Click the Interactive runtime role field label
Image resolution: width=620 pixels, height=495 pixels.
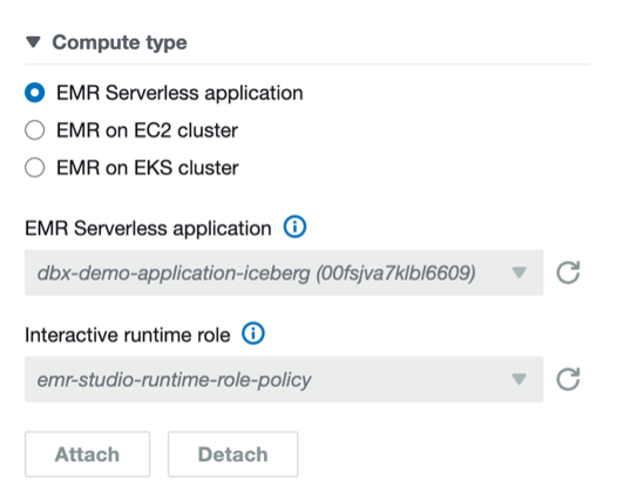point(129,335)
